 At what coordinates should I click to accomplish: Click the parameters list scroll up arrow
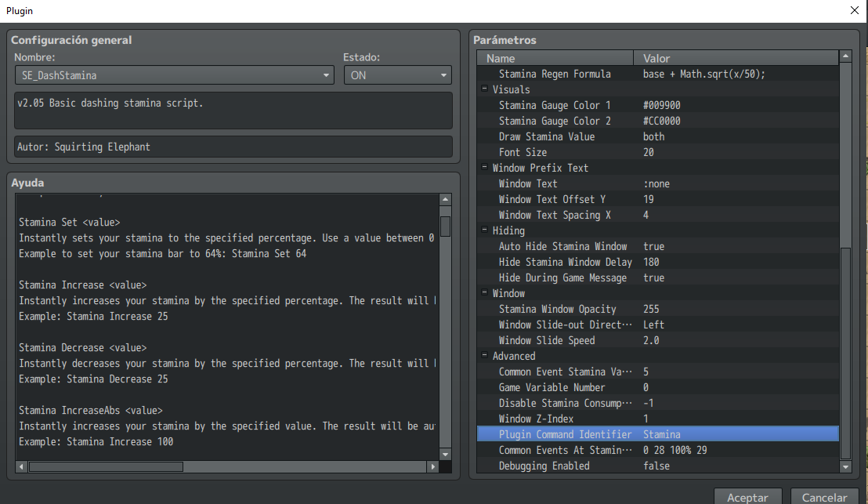(845, 56)
